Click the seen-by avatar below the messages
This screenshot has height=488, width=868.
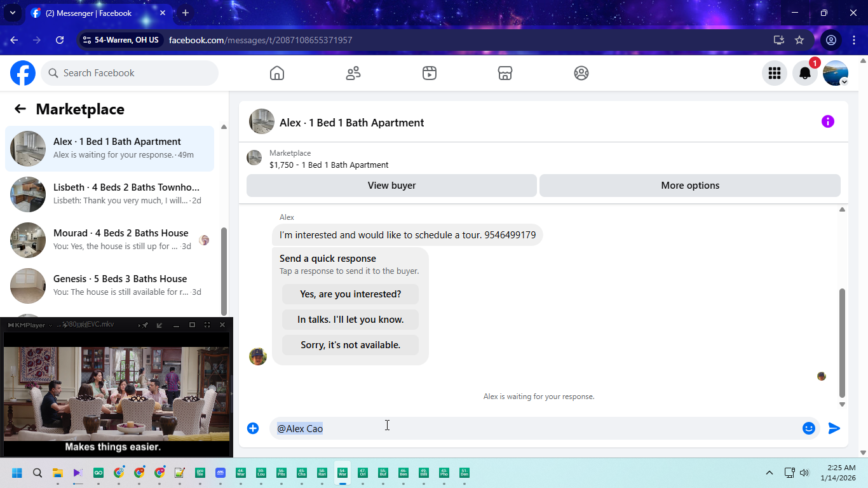point(822,376)
